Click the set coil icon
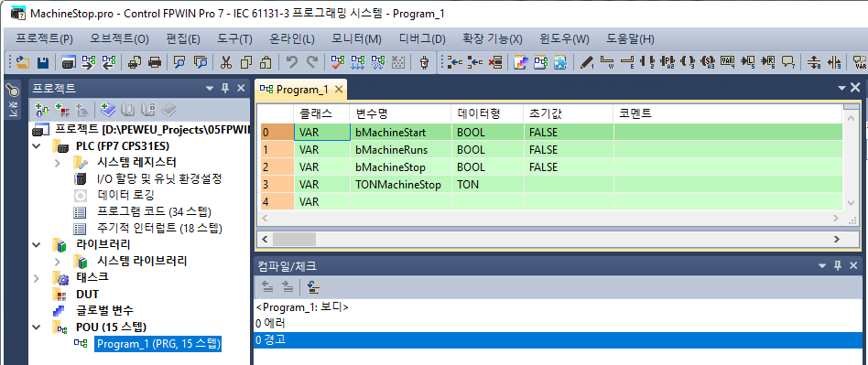Image resolution: width=868 pixels, height=365 pixels. point(708,62)
